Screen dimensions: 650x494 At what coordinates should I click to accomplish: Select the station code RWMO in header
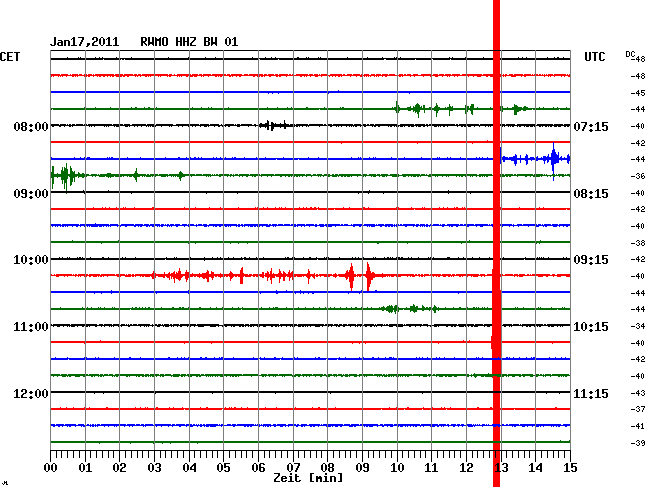tap(154, 42)
